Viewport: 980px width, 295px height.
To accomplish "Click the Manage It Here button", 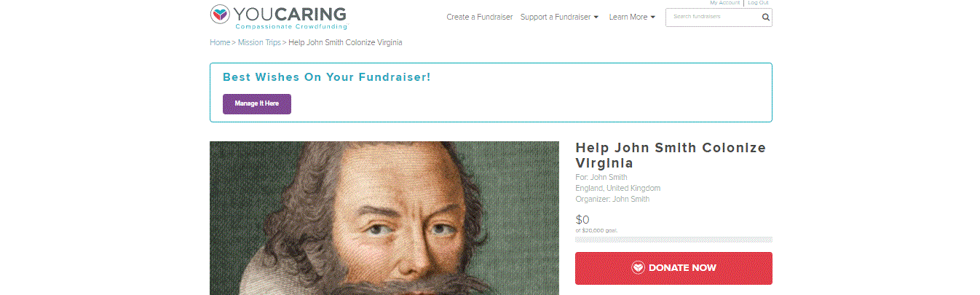I will click(x=257, y=104).
